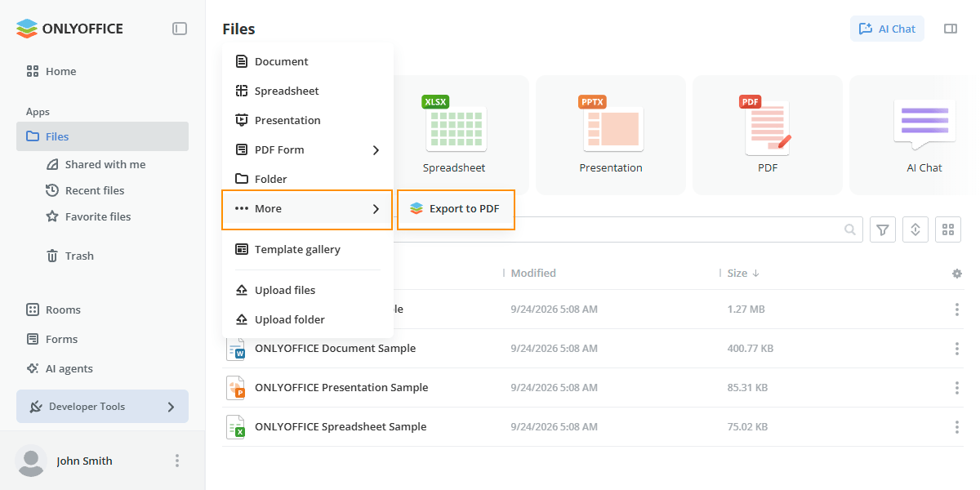Image resolution: width=980 pixels, height=490 pixels.
Task: Open the AI Chat button
Action: pos(887,29)
